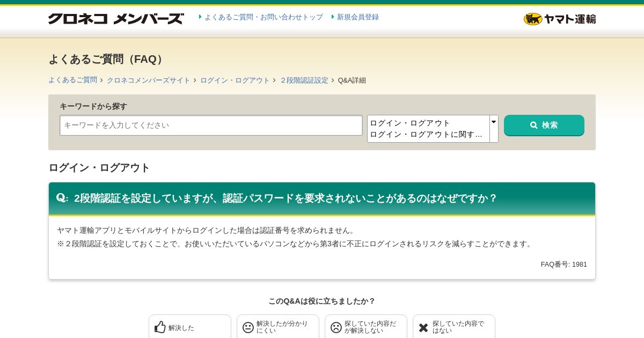The image size is (644, 338).
Task: Open the ログイン・ログアウト category dropdown
Action: tap(433, 129)
